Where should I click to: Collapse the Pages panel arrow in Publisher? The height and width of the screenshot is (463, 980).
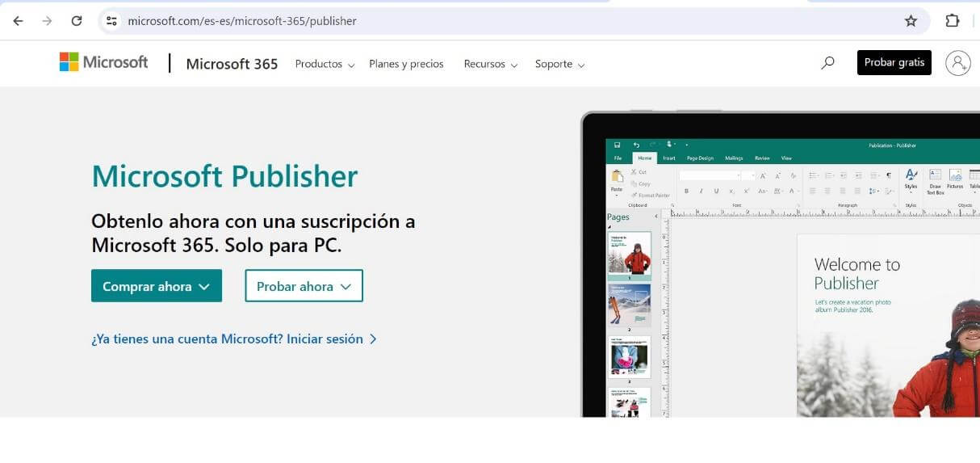coord(656,217)
